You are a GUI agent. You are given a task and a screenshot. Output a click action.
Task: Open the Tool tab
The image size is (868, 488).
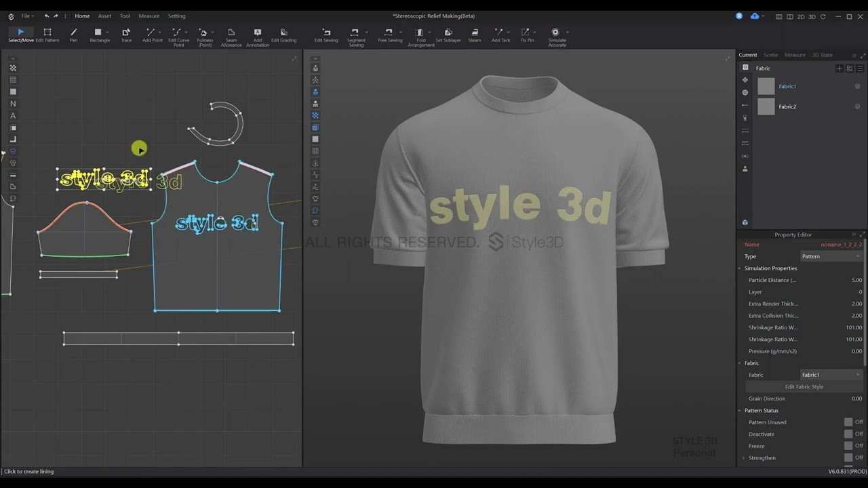[x=125, y=16]
